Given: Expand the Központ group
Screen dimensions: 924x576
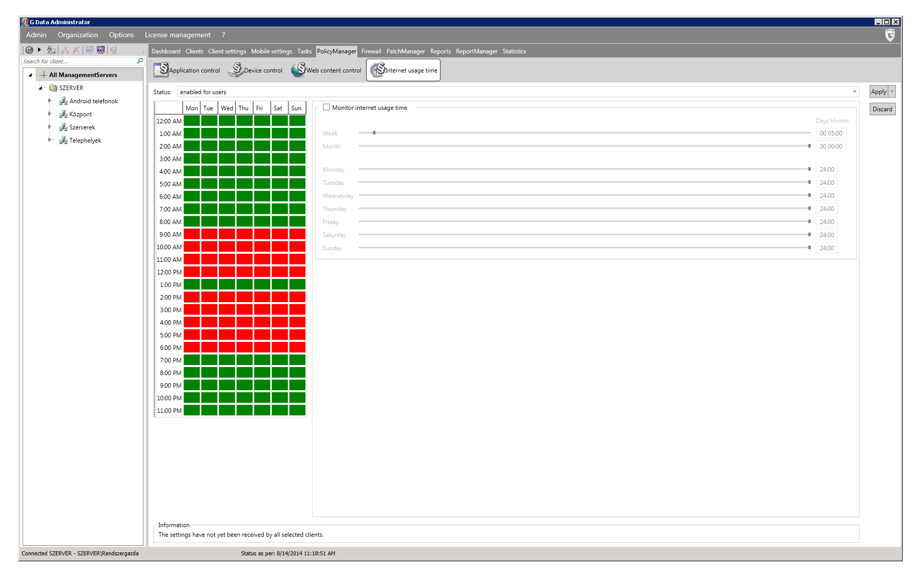Looking at the screenshot, I should pyautogui.click(x=50, y=114).
